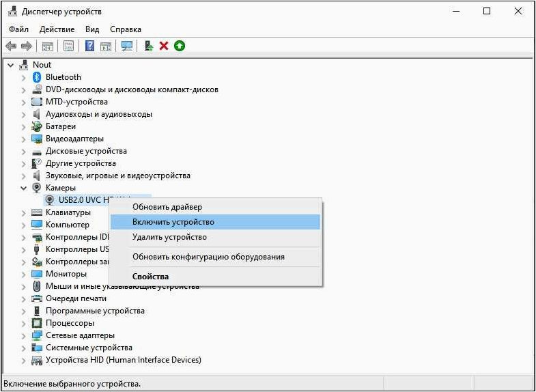Expand Мыши и иные указывающие устройства

point(24,286)
